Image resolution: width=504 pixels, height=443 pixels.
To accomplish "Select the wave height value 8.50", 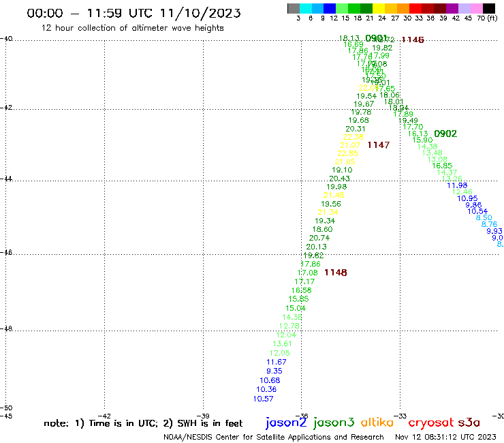I will click(x=484, y=218).
